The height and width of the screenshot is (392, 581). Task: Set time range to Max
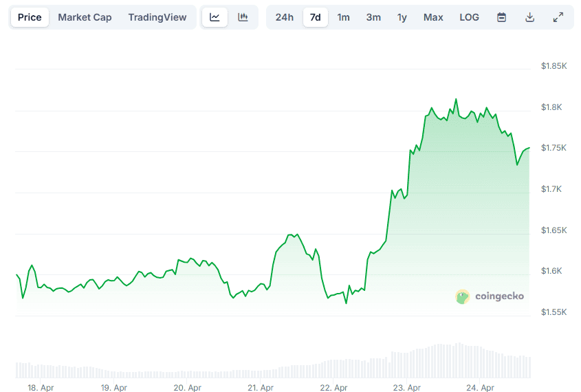pyautogui.click(x=433, y=17)
